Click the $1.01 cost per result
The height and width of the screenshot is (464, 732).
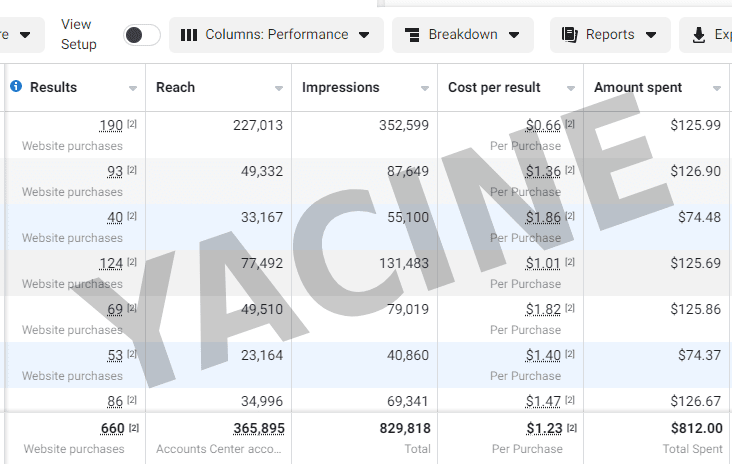pos(543,263)
